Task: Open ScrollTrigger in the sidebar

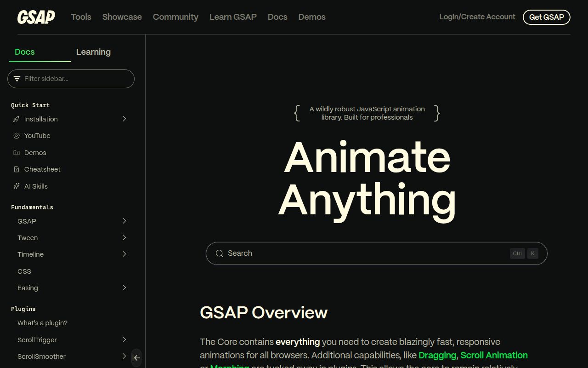Action: tap(37, 340)
